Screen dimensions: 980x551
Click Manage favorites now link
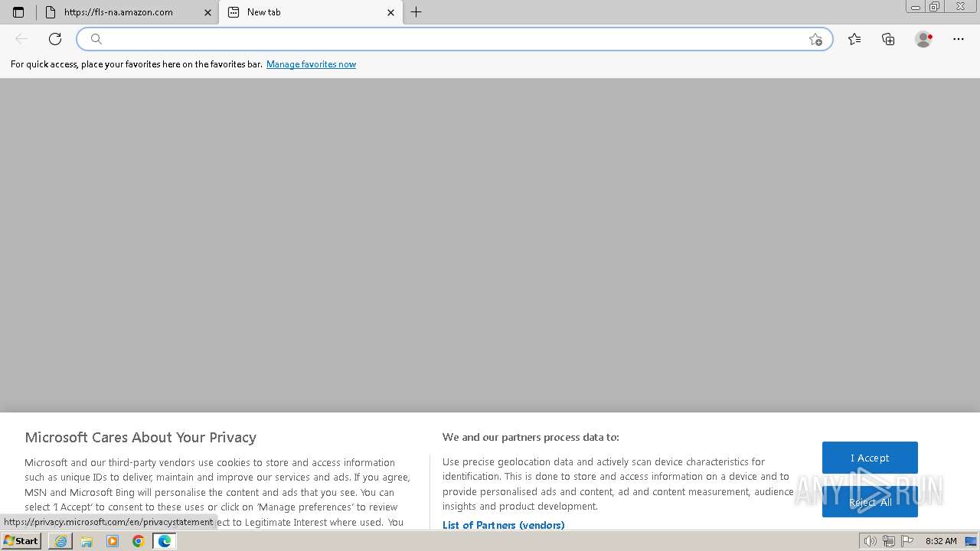311,64
